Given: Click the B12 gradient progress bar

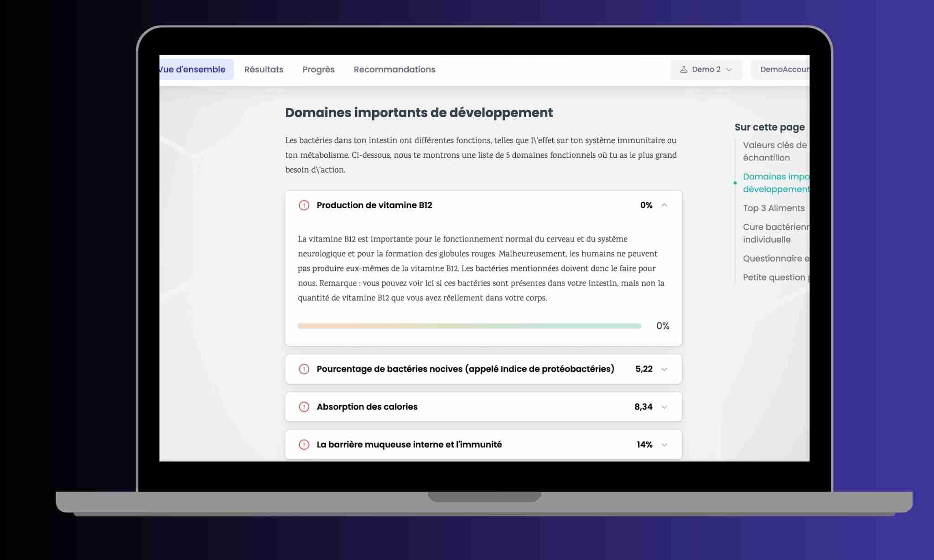Looking at the screenshot, I should (469, 326).
